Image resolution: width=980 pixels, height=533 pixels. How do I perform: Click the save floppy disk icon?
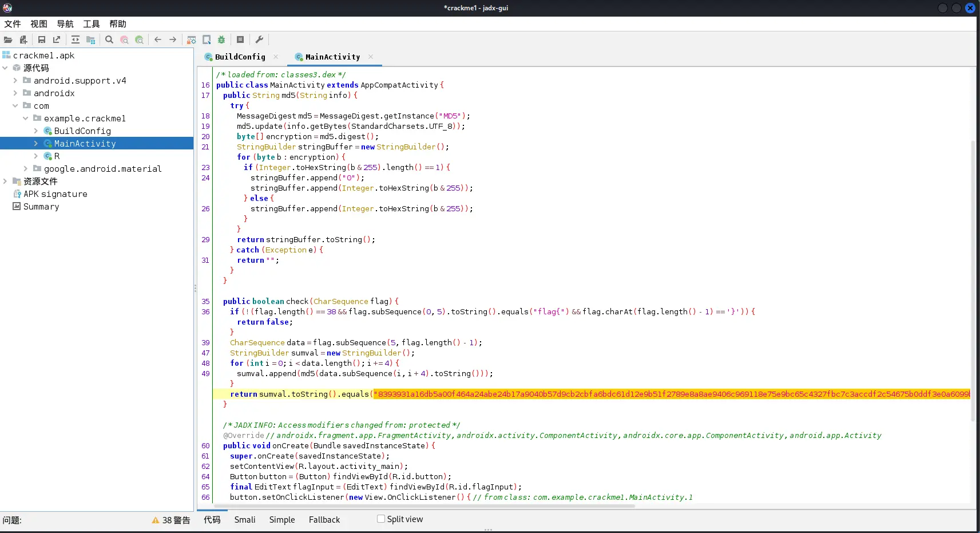[42, 40]
